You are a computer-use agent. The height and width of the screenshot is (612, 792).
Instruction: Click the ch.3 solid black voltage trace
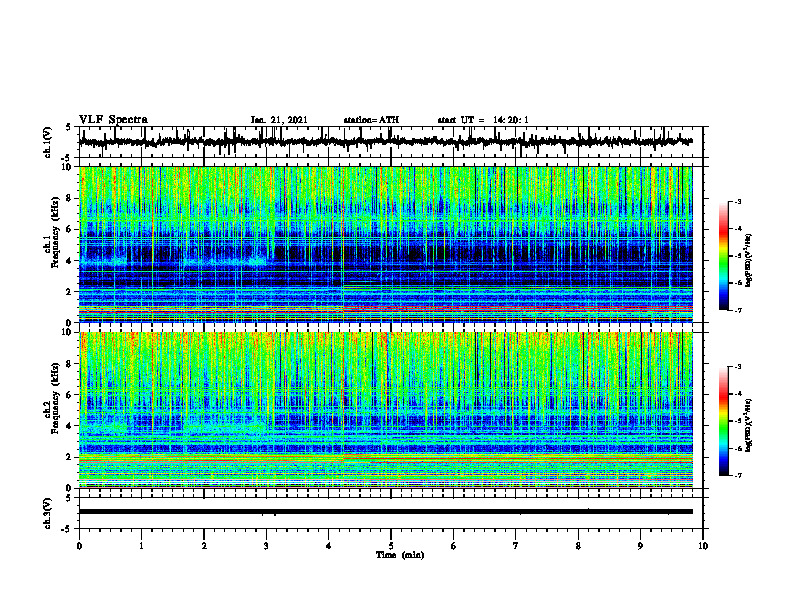click(385, 512)
